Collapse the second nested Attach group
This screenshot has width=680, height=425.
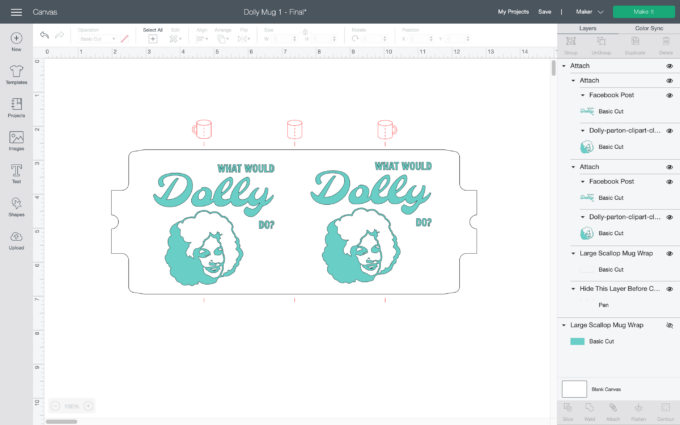[x=573, y=167]
